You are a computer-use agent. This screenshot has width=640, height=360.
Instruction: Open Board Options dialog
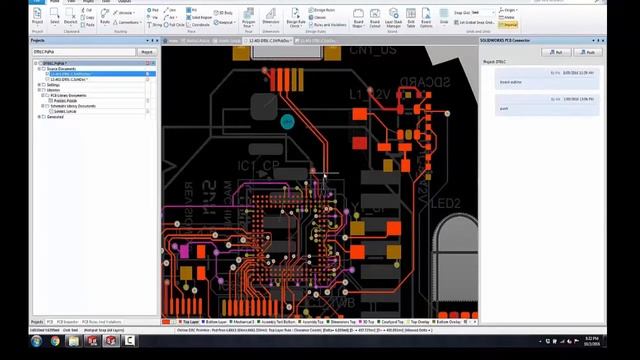426,18
